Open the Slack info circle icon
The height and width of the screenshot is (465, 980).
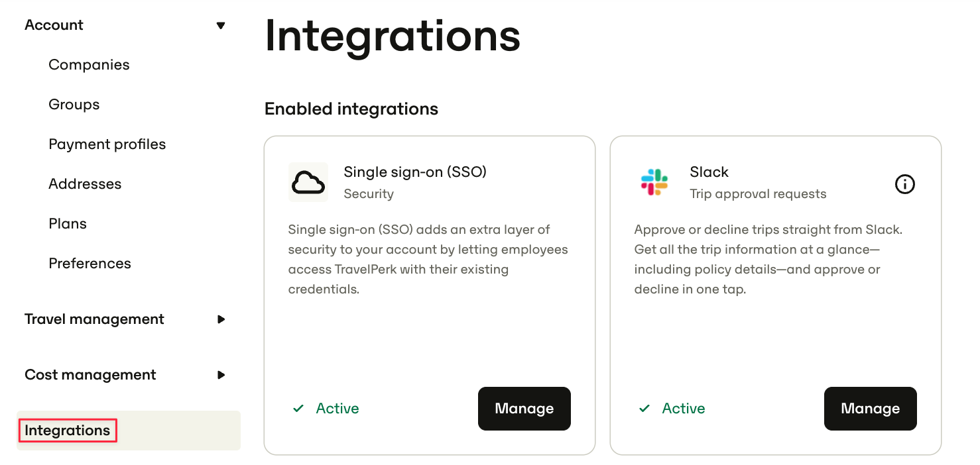[x=905, y=184]
